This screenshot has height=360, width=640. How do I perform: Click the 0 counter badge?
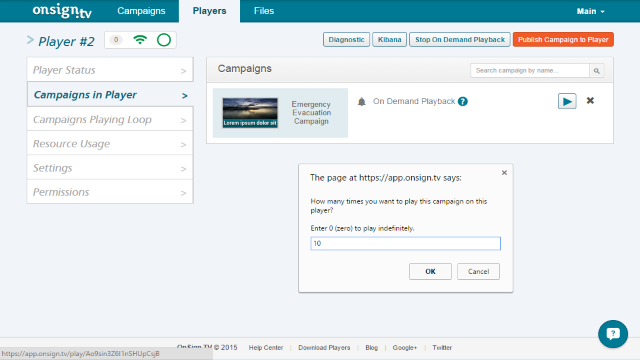pyautogui.click(x=116, y=40)
